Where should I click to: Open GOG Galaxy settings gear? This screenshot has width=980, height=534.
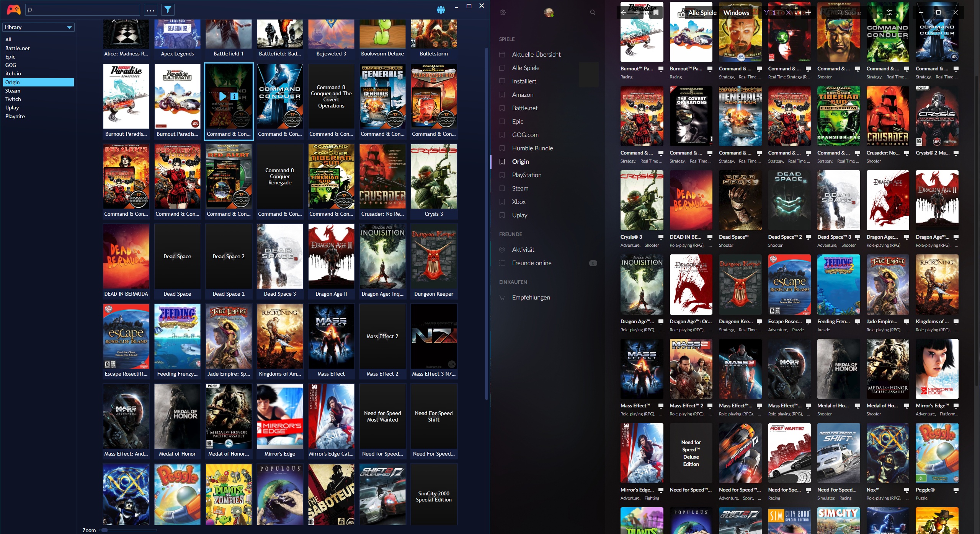tap(503, 13)
